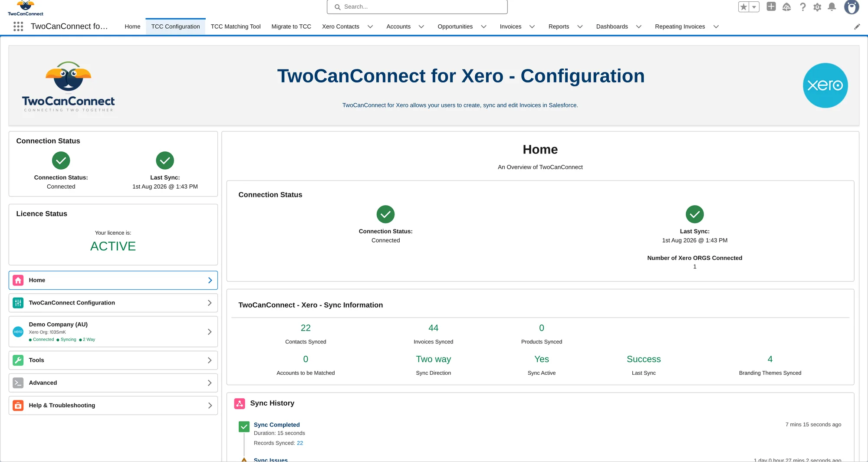Click the Sync History pink icon

240,403
